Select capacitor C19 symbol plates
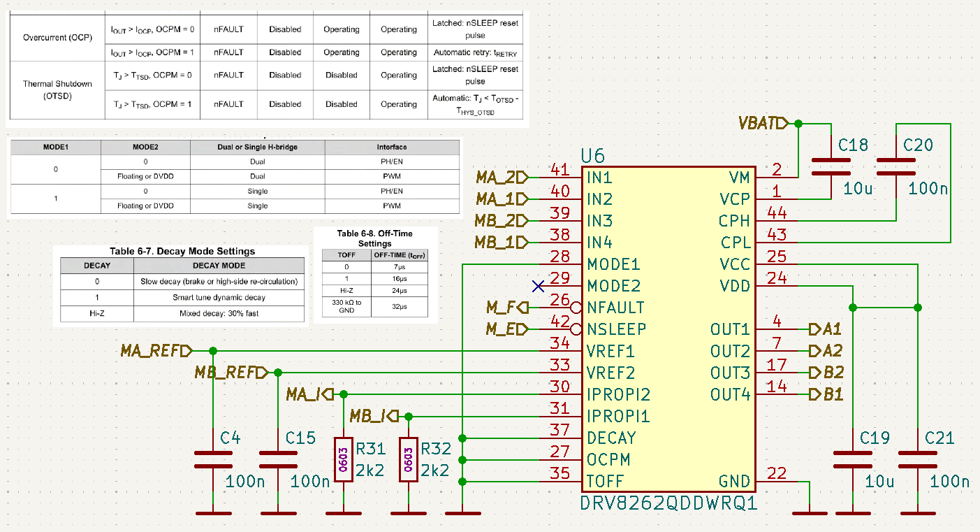This screenshot has height=532, width=980. 852,459
